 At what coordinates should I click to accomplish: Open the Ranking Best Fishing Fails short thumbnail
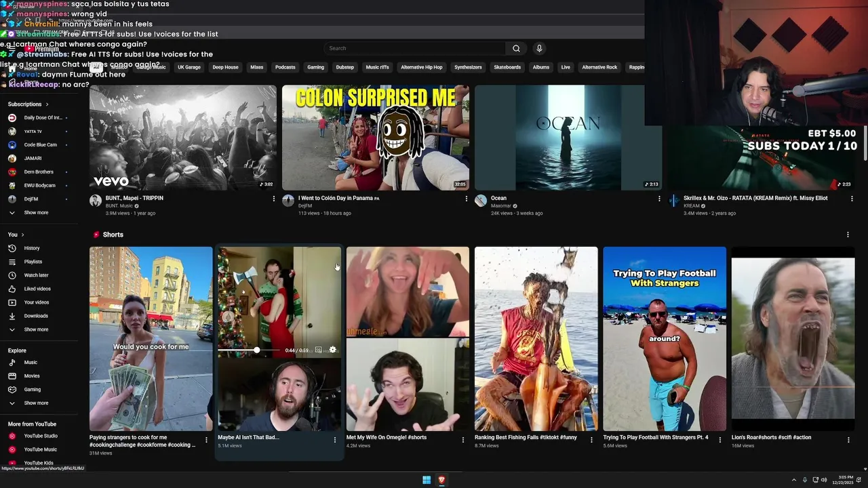[x=536, y=339]
